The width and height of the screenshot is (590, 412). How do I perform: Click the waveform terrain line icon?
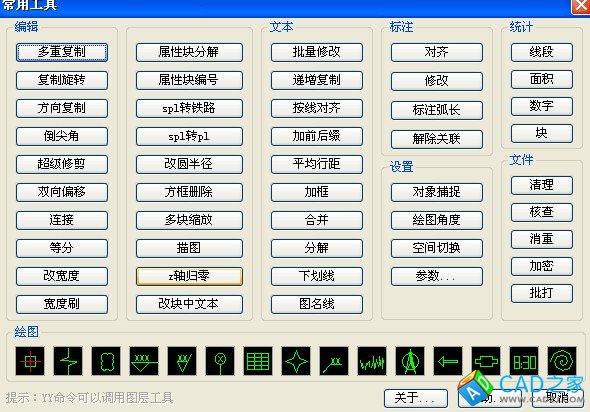(372, 361)
